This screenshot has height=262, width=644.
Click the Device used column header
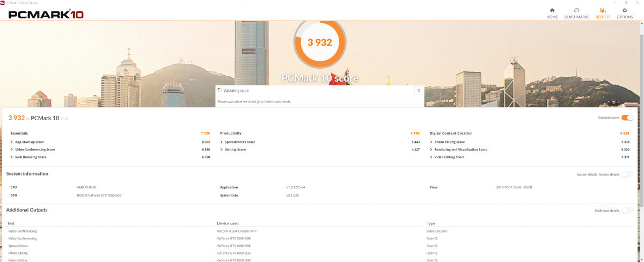(228, 223)
